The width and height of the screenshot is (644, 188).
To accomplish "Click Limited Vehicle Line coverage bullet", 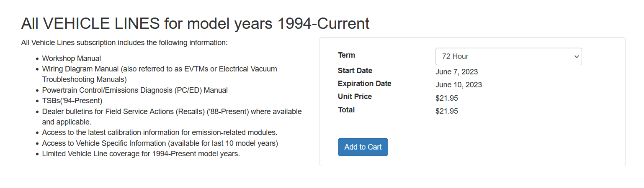I will click(x=141, y=154).
